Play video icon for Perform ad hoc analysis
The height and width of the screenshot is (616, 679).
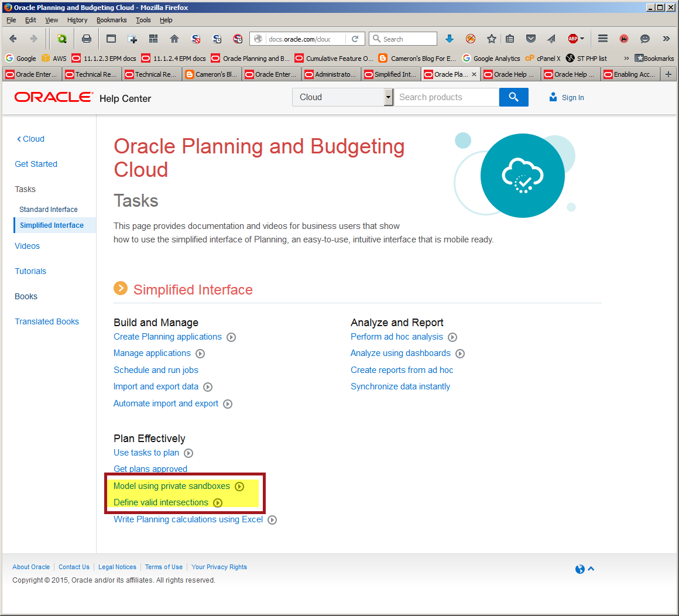[x=452, y=337]
